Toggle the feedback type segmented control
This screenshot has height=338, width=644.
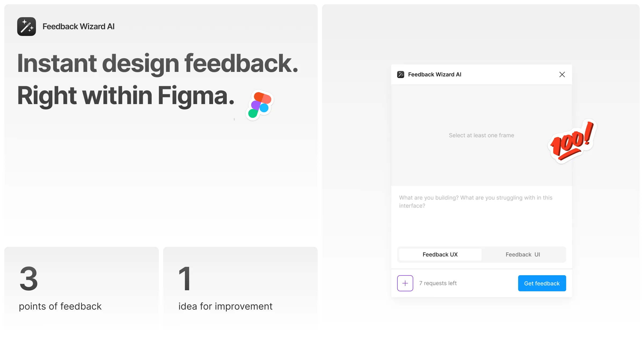[481, 254]
